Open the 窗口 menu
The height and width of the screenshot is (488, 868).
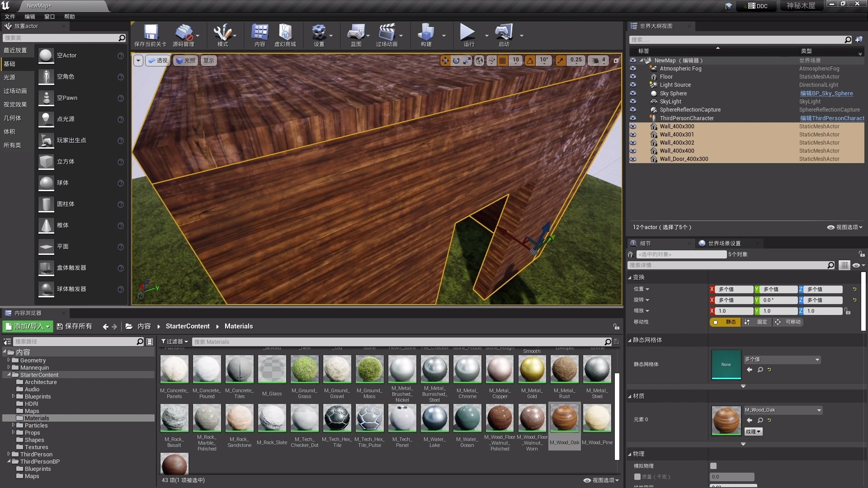(x=49, y=16)
